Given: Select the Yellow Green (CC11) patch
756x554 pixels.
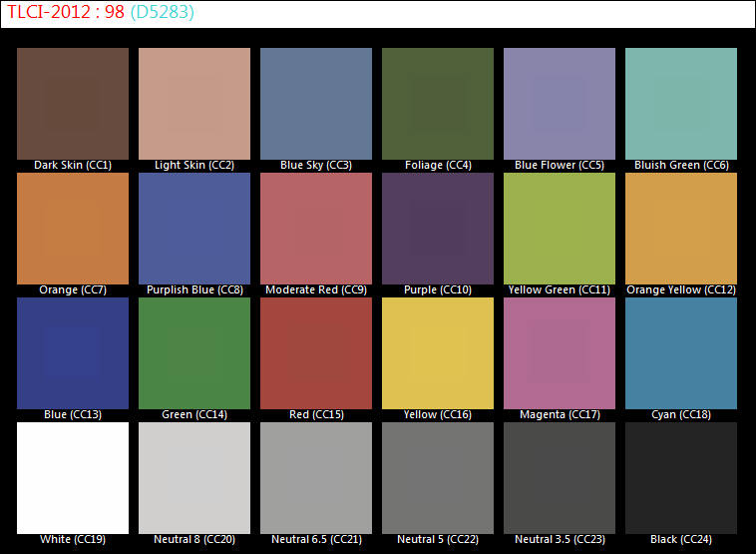Looking at the screenshot, I should (560, 228).
